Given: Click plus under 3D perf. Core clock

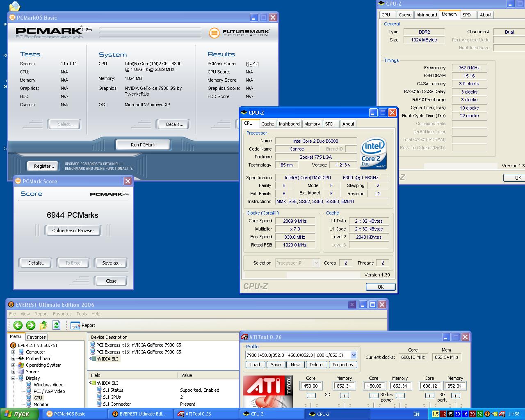Looking at the screenshot, I should (x=429, y=395).
